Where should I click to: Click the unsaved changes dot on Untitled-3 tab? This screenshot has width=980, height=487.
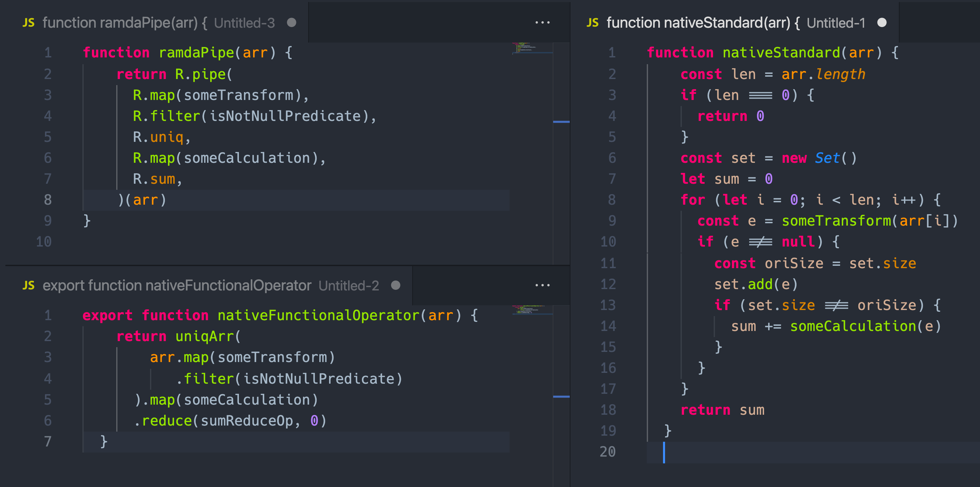click(x=291, y=22)
